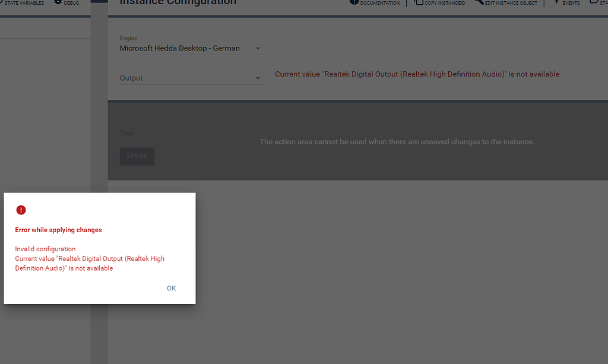The image size is (608, 364).
Task: Click the Documentation info icon
Action: 354,2
